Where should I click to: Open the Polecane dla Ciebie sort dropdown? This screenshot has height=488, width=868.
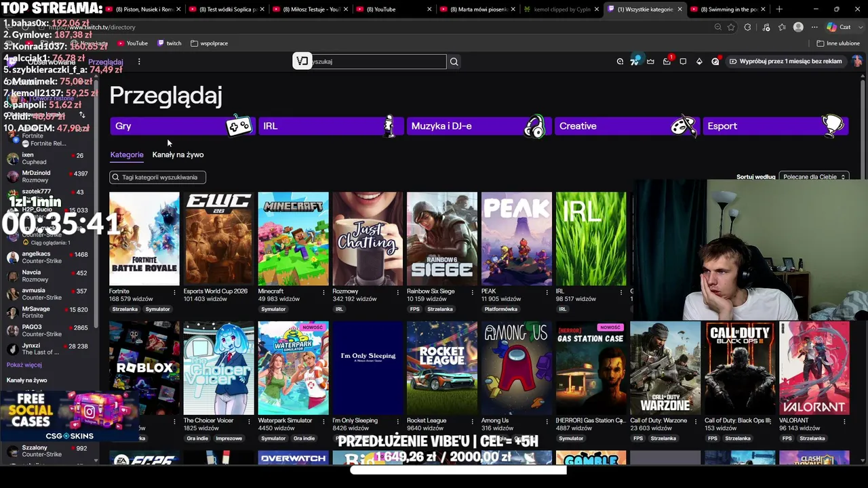click(x=814, y=177)
